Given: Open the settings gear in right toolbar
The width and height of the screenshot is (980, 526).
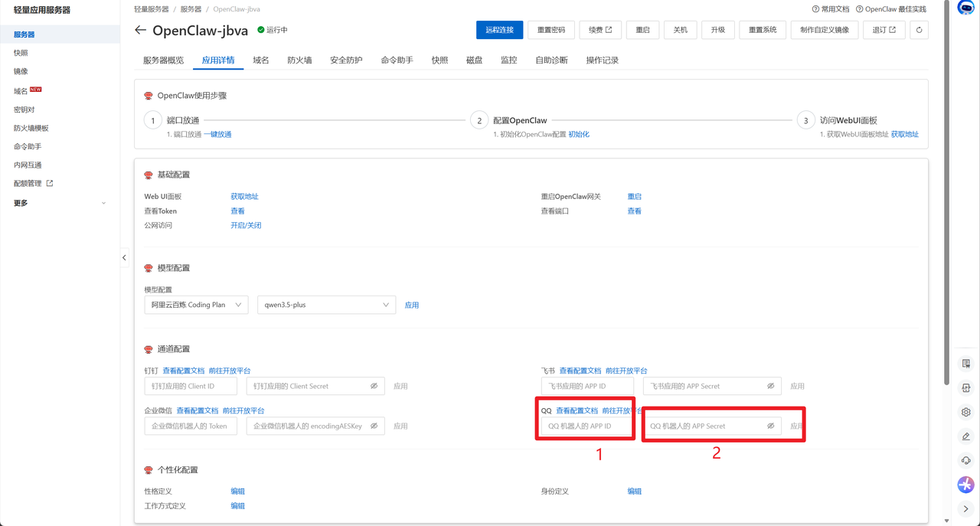Looking at the screenshot, I should pos(966,412).
